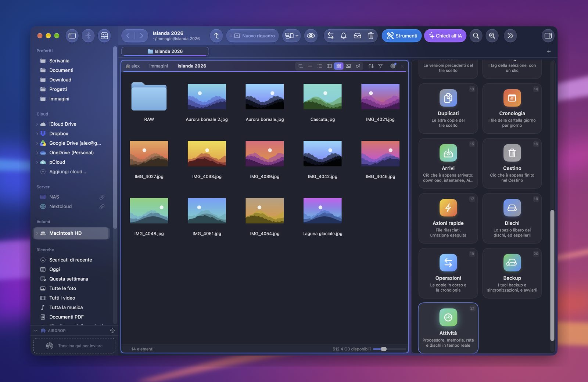Click the Chiedi all'IA button
This screenshot has height=382, width=588.
(x=445, y=36)
